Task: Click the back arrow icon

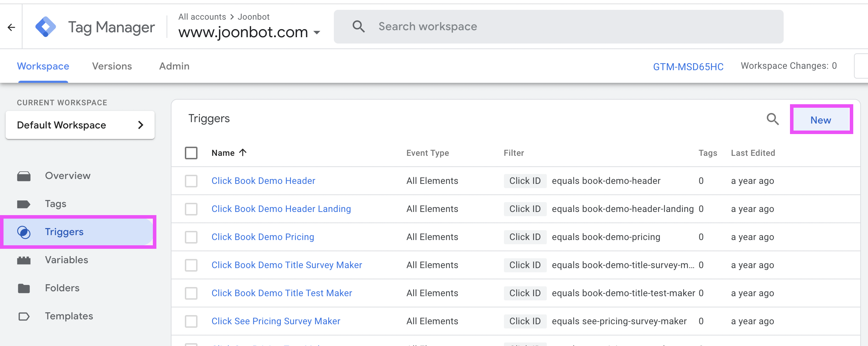Action: (x=11, y=27)
